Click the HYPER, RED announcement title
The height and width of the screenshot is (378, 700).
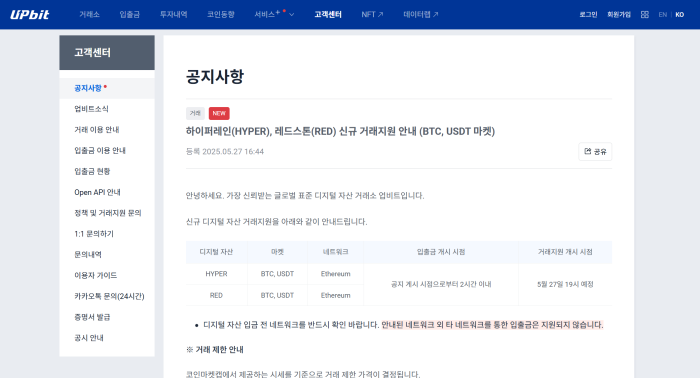pos(340,131)
